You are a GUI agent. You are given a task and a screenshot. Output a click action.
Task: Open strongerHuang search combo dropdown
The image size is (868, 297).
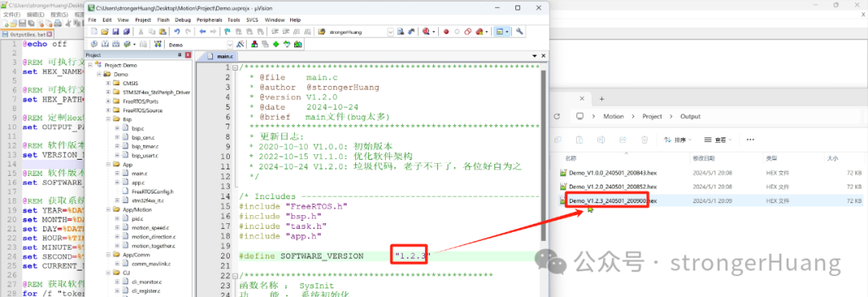pos(391,31)
